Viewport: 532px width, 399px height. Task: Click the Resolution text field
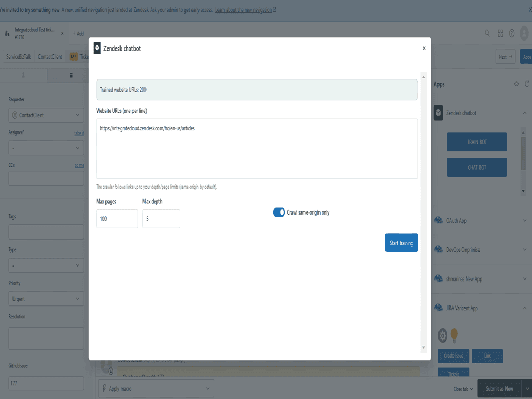point(46,338)
